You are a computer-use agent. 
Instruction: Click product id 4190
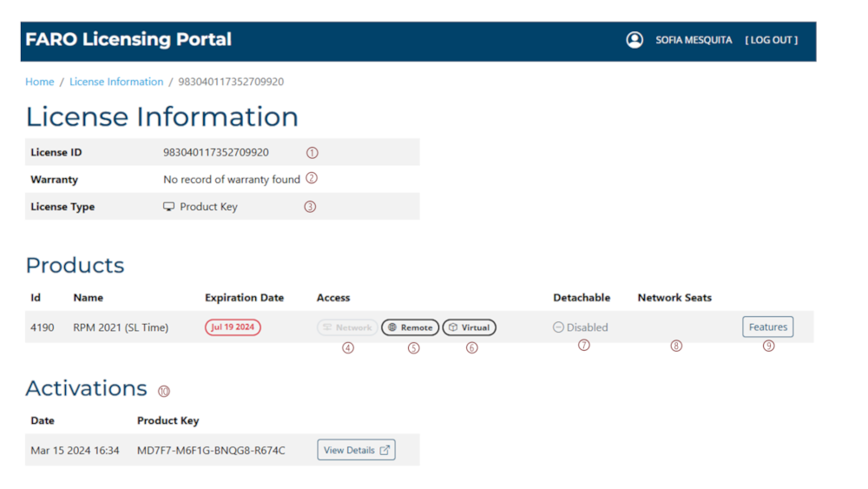pyautogui.click(x=42, y=327)
